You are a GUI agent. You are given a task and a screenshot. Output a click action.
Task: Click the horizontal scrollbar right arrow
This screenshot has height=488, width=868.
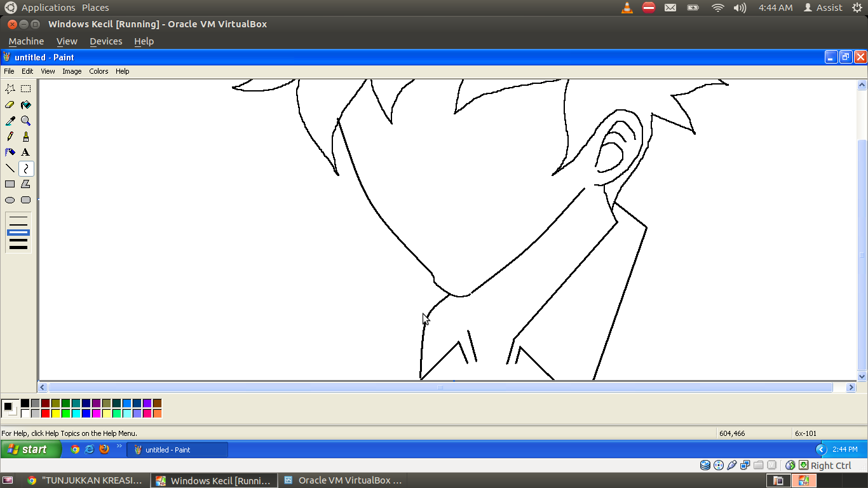(851, 387)
